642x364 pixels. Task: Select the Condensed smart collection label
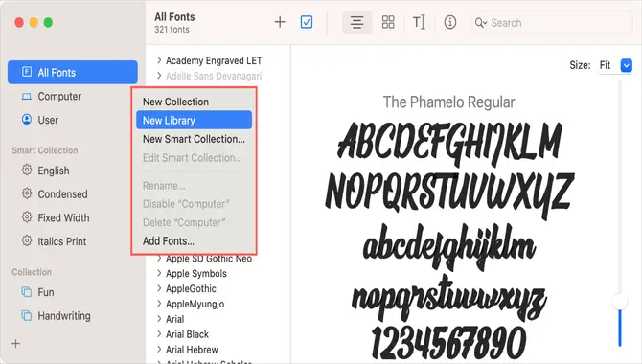point(62,194)
